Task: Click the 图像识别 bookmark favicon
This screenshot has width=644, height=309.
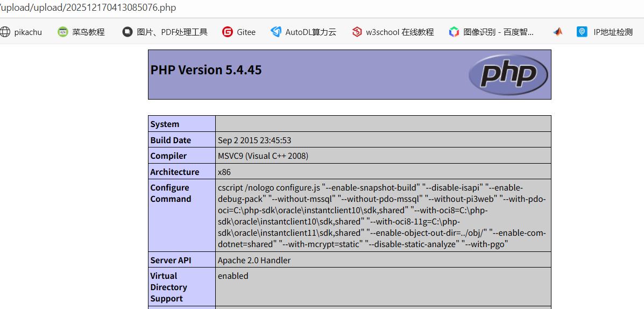Action: (454, 32)
